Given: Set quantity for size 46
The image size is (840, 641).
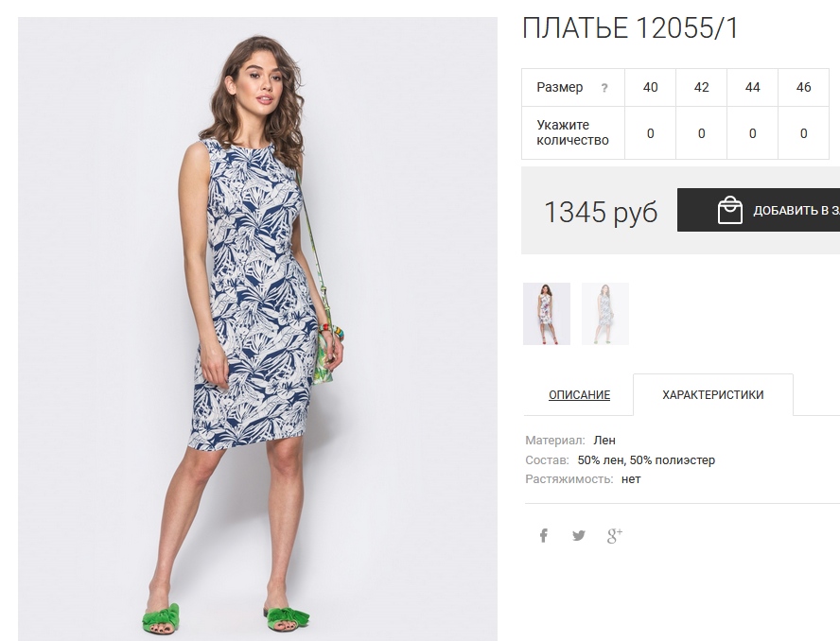Looking at the screenshot, I should point(803,132).
